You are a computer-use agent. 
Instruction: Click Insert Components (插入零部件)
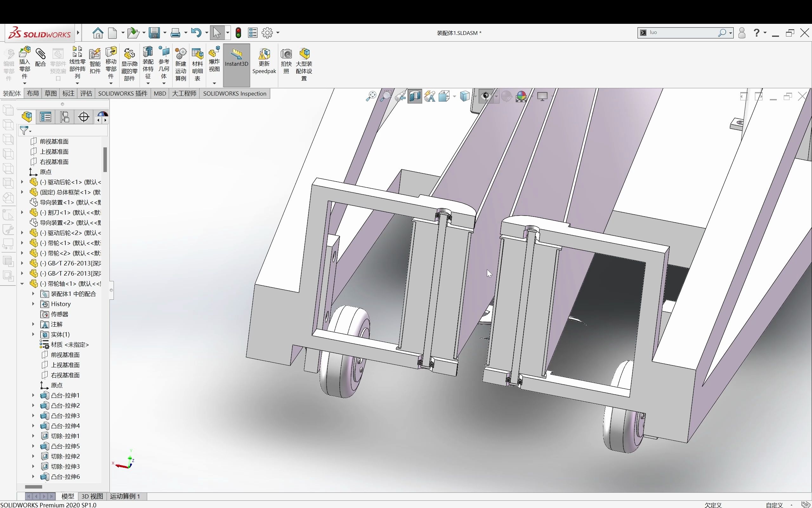click(24, 63)
